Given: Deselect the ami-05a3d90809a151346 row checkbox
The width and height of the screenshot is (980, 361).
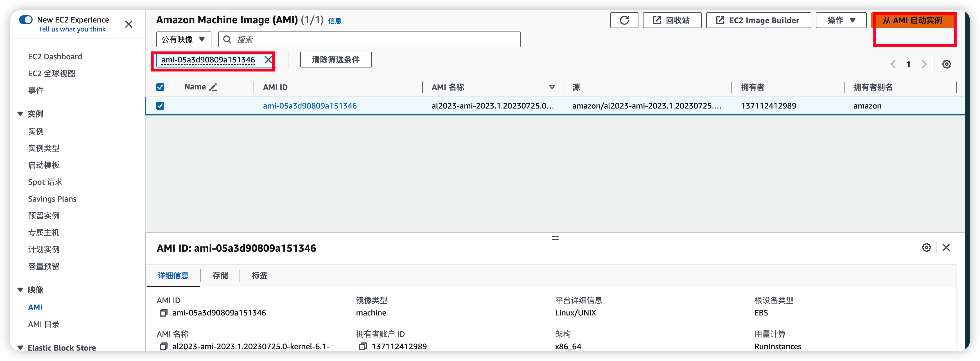Looking at the screenshot, I should (x=160, y=106).
